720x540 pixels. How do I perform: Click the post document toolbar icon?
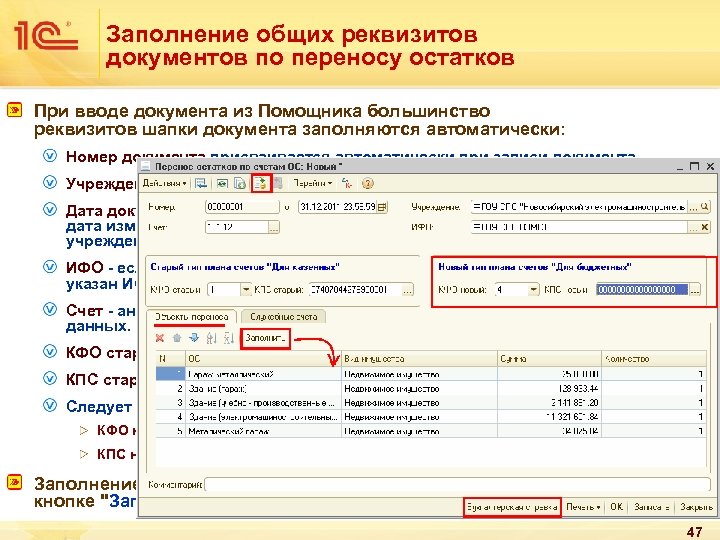[x=261, y=184]
